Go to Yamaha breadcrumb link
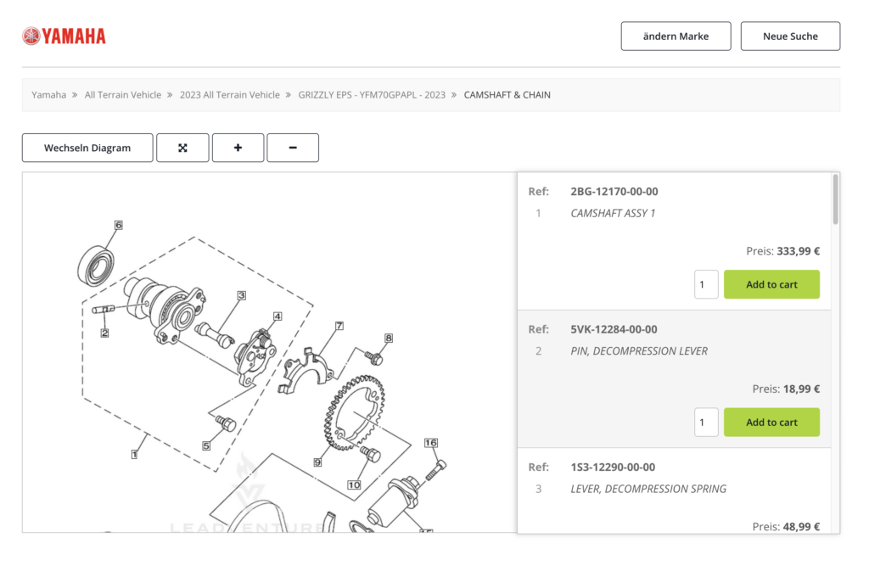 (48, 95)
